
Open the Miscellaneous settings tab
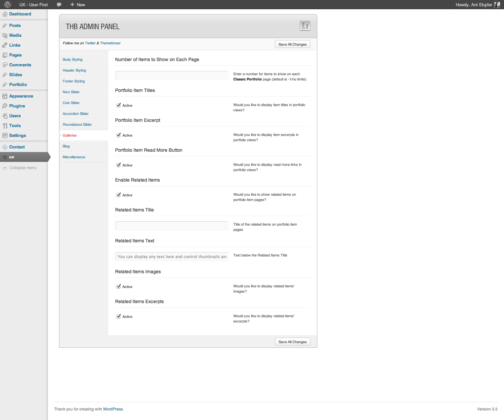tap(74, 157)
